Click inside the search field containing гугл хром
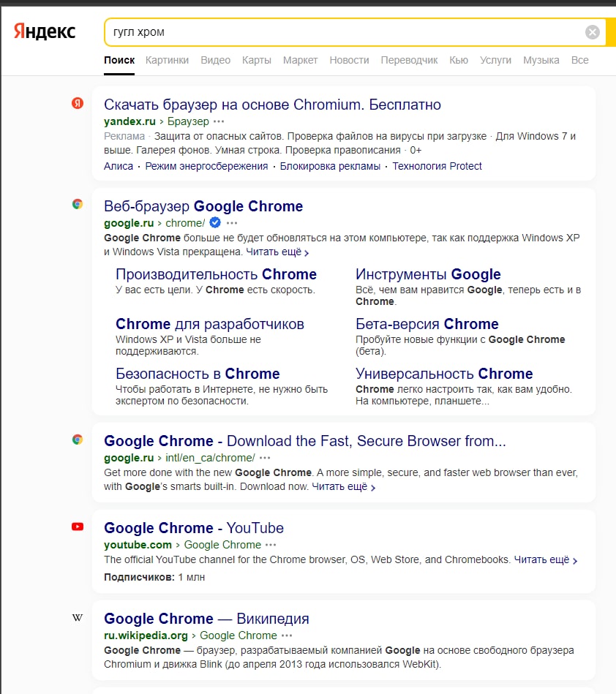The height and width of the screenshot is (694, 616). click(344, 32)
